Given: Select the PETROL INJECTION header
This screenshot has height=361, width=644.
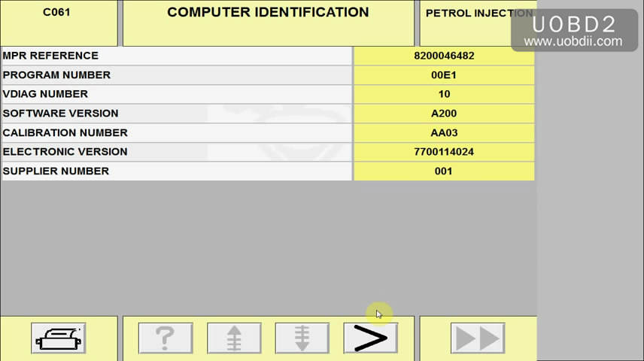Looking at the screenshot, I should click(475, 13).
